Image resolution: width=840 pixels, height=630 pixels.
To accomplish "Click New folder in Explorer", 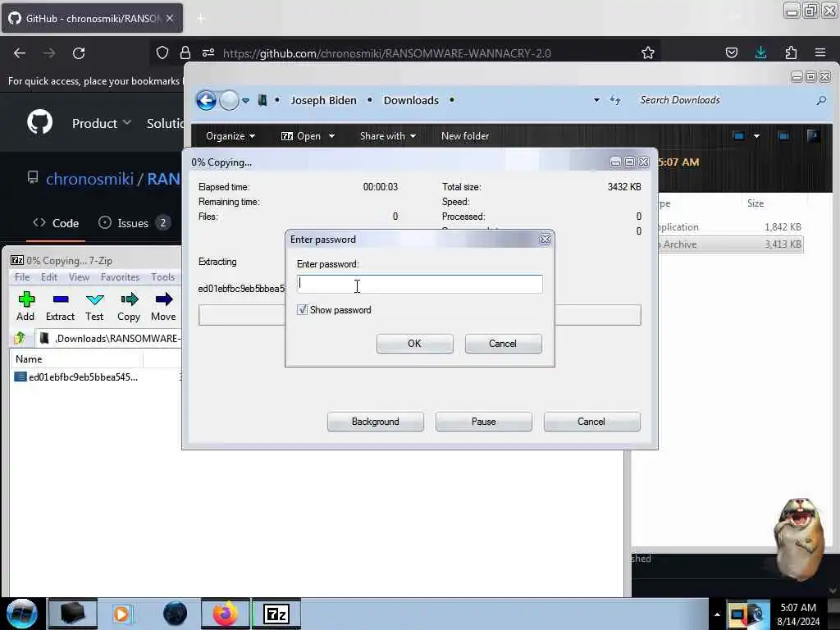I will point(465,136).
